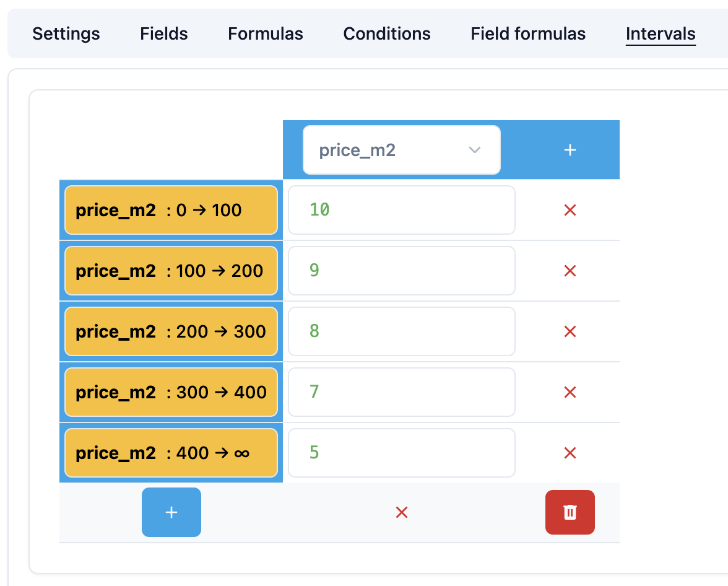Open the Field formulas tab
Screen dimensions: 728x586
click(528, 33)
